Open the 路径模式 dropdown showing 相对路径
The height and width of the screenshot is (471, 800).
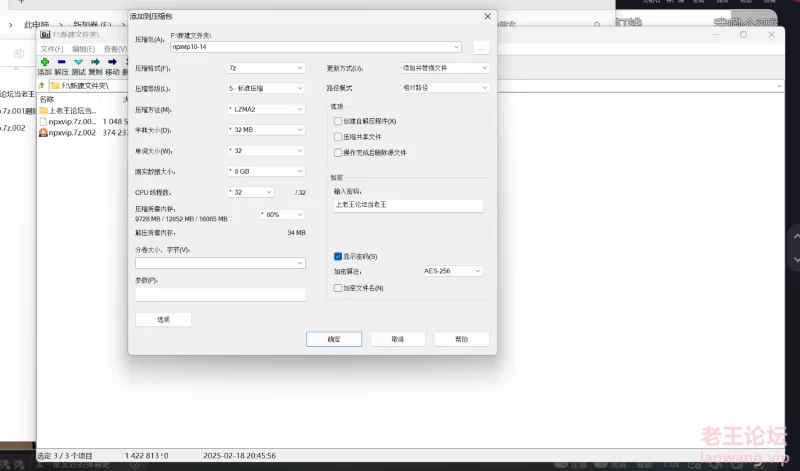point(445,88)
